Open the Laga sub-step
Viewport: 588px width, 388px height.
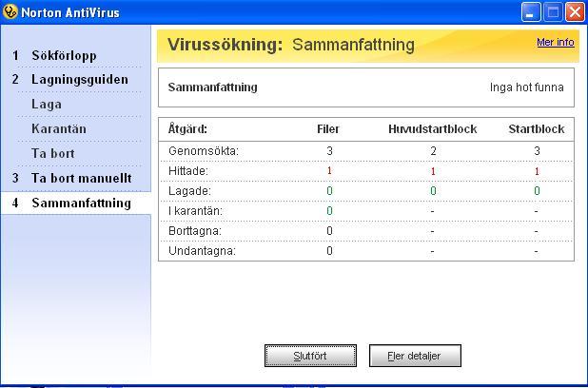(47, 105)
